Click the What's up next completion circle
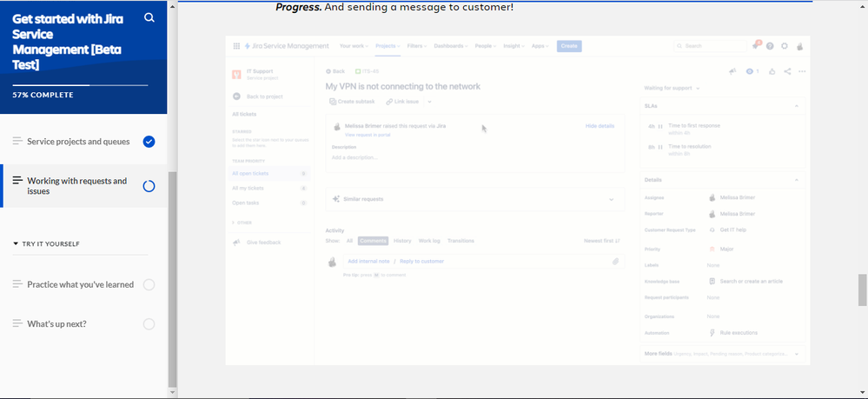The image size is (868, 399). click(149, 324)
